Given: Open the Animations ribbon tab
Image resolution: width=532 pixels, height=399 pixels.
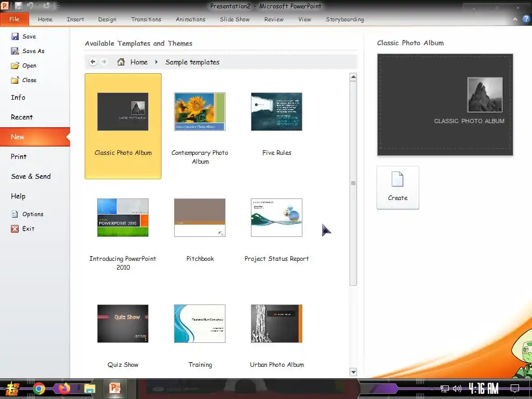Looking at the screenshot, I should (191, 19).
